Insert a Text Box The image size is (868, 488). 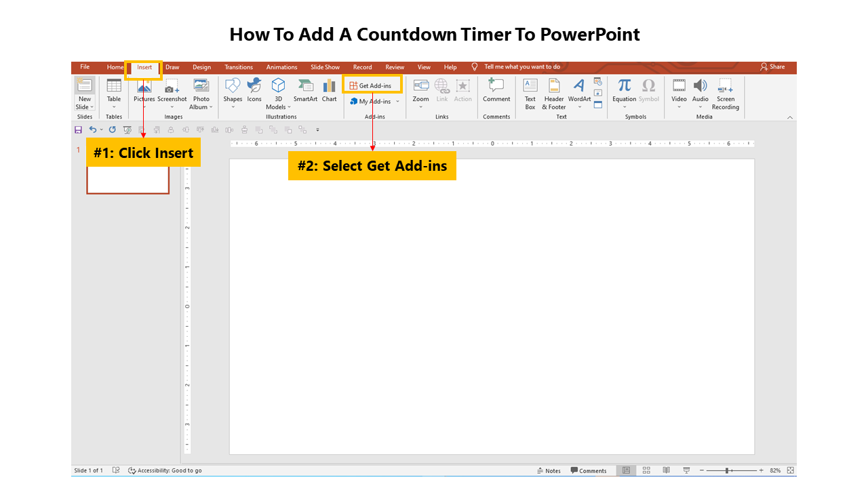pyautogui.click(x=530, y=94)
